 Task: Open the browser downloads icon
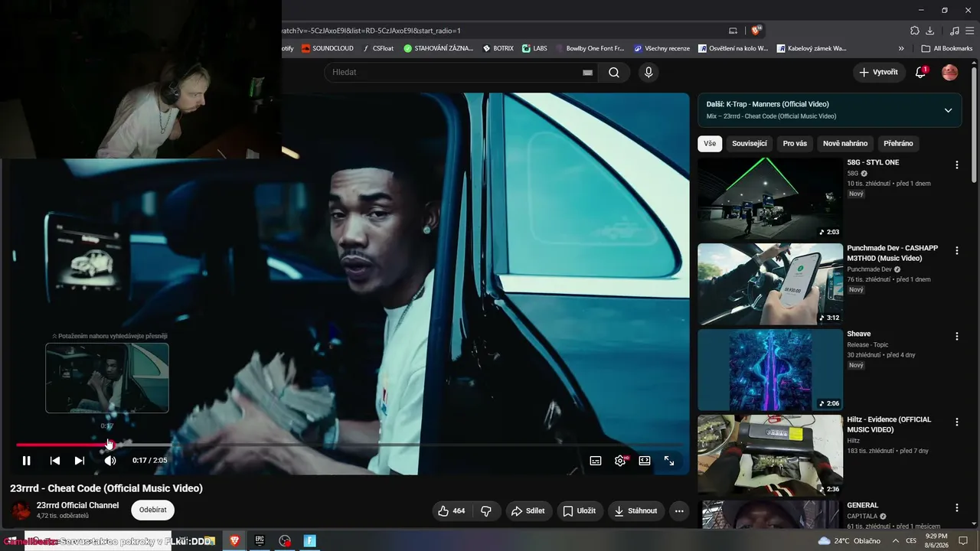(x=929, y=31)
